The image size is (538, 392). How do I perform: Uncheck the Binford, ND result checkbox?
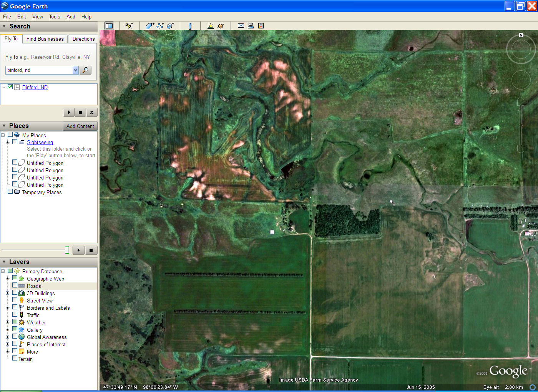pos(10,87)
